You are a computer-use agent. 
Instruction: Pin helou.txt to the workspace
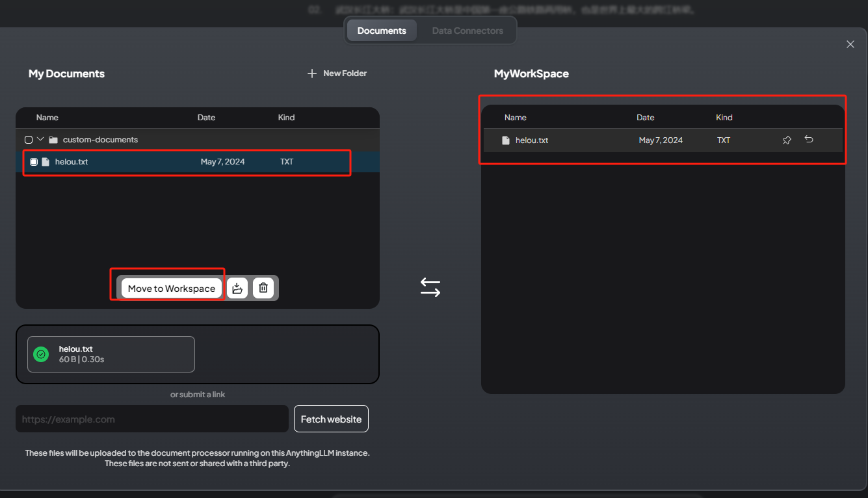pos(787,140)
